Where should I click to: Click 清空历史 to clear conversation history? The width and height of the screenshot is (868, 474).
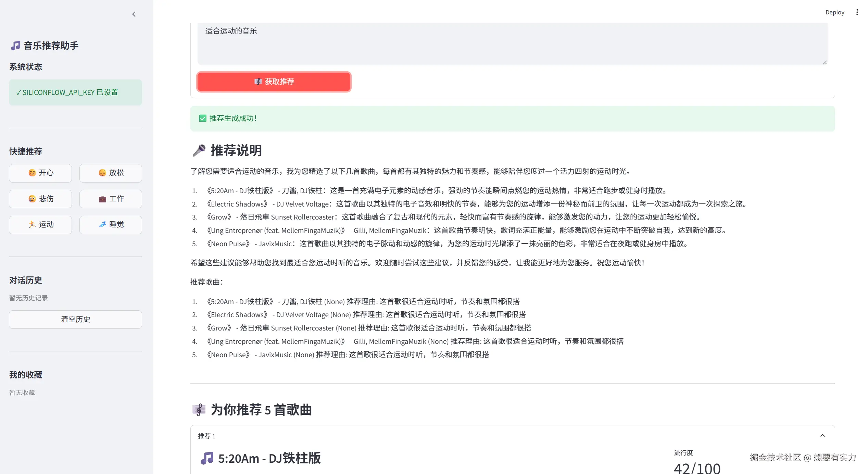pos(75,319)
